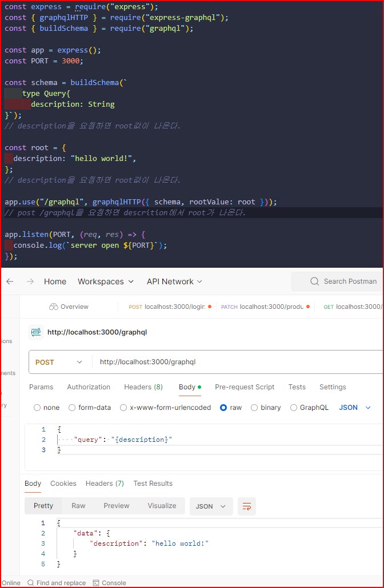Screen dimensions: 384x588
Task: Select the Pretty response view
Action: pos(43,506)
